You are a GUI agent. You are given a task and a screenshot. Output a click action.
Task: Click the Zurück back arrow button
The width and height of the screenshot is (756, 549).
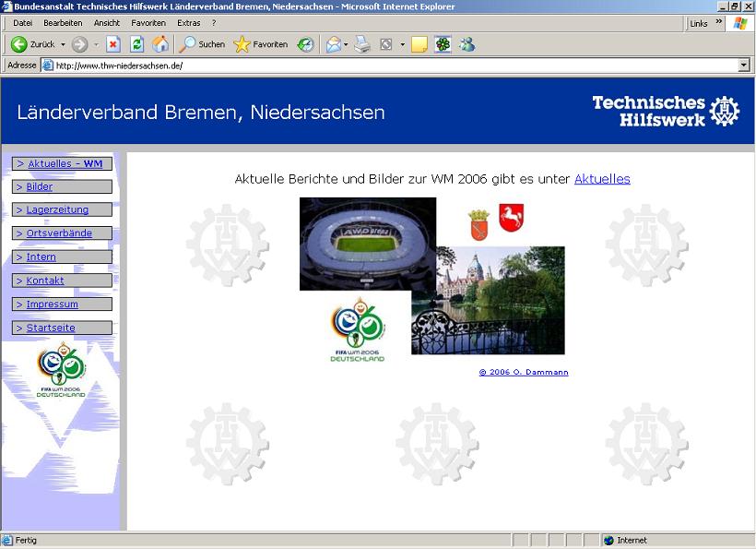click(x=19, y=44)
